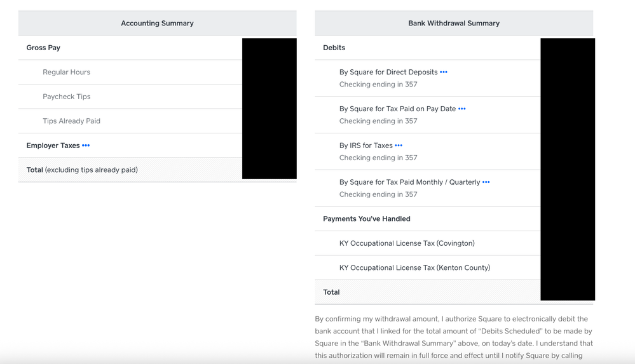The width and height of the screenshot is (635, 364).
Task: Select the Gross Pay row
Action: click(43, 48)
